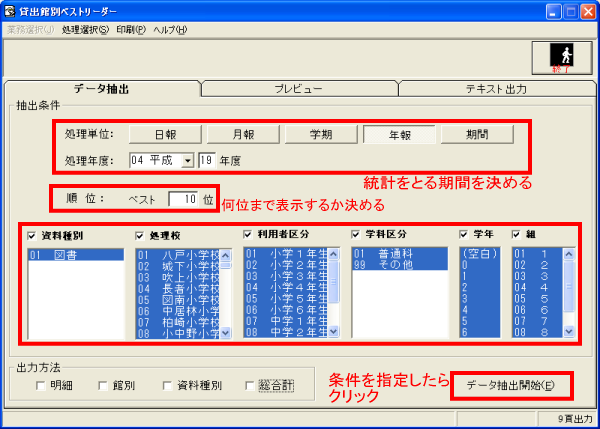This screenshot has width=600, height=429.
Task: Click the 組 list scrollbar thumb
Action: coord(569,286)
